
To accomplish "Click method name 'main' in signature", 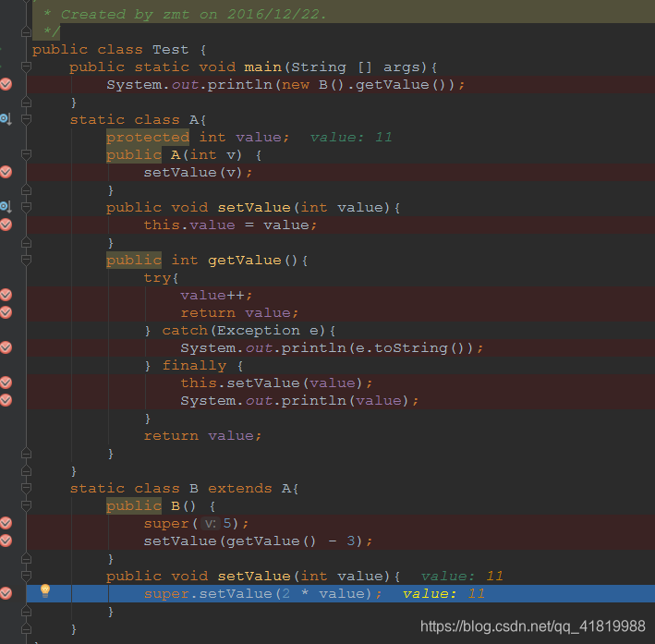I will click(x=262, y=67).
